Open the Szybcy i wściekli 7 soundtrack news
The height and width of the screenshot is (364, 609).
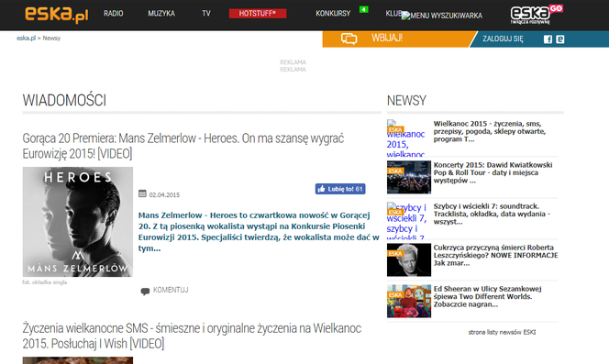(x=492, y=214)
